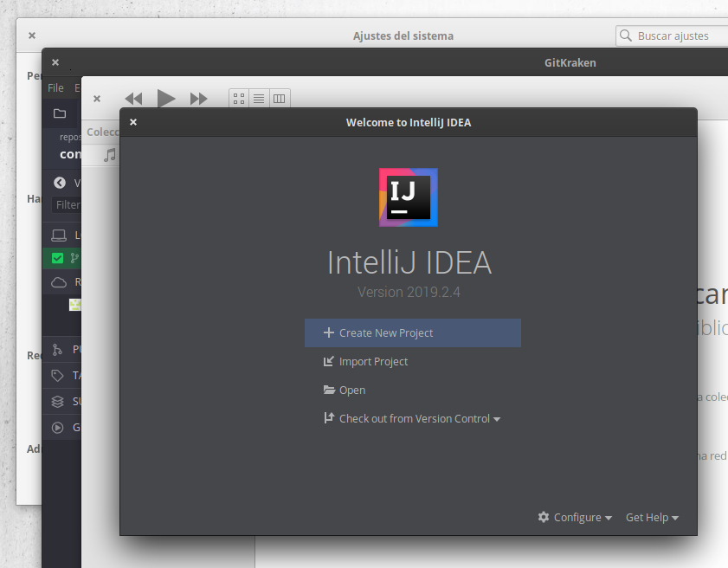Play music in the music player
728x568 pixels.
[166, 99]
